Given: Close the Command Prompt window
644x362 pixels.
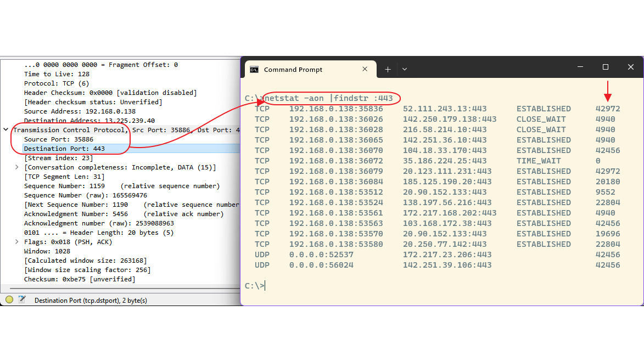Looking at the screenshot, I should 631,67.
